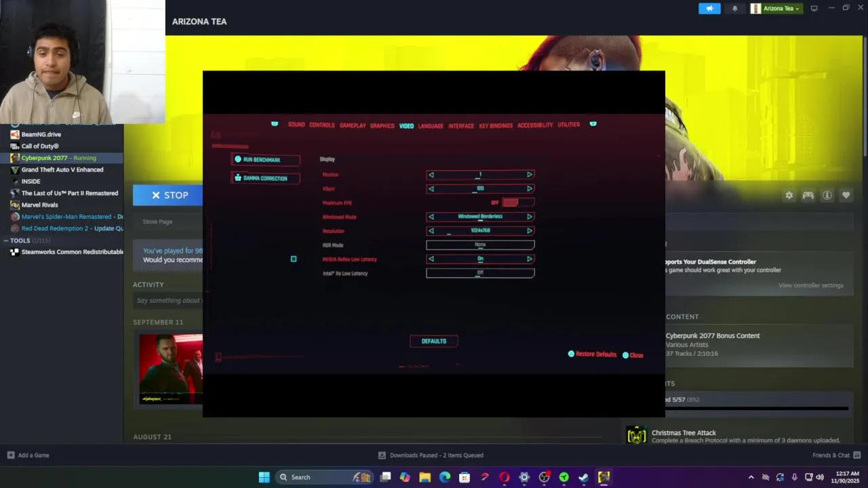Stop the running Cyberpunk 2077 game
Image resolution: width=868 pixels, height=488 pixels.
pyautogui.click(x=168, y=195)
